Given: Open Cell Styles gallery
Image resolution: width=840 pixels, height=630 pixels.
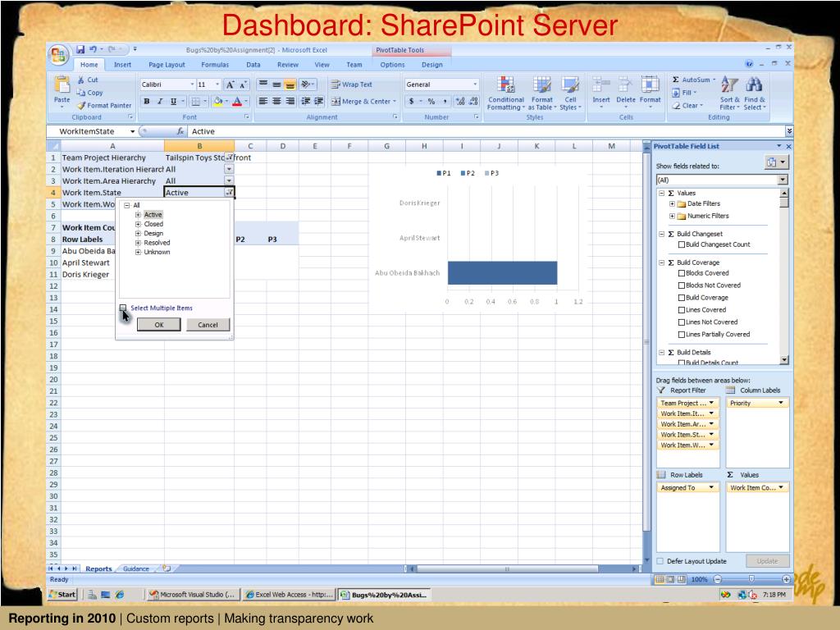Looking at the screenshot, I should tap(570, 94).
